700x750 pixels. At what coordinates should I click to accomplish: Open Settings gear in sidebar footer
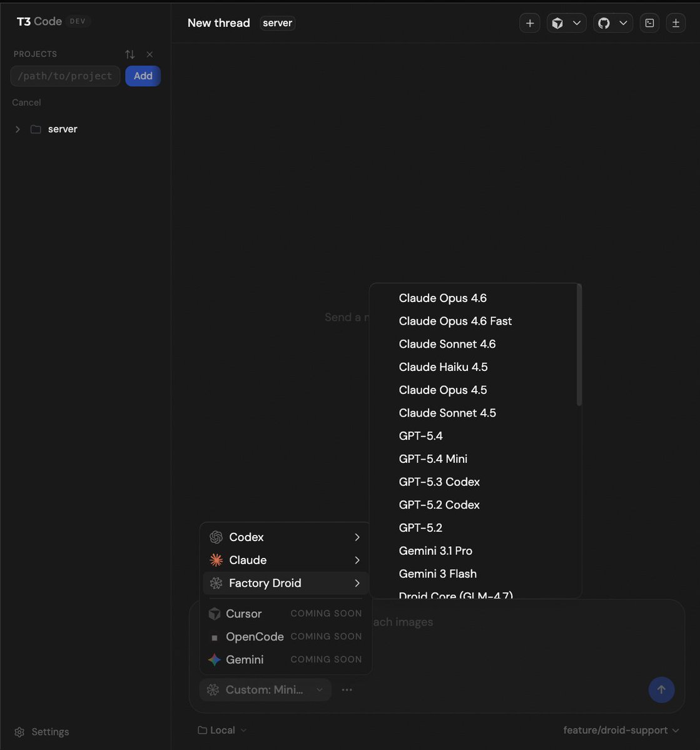click(19, 732)
